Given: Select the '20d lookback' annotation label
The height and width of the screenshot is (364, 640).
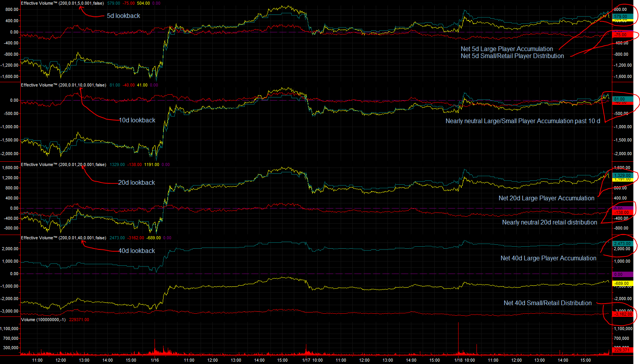Looking at the screenshot, I should click(x=137, y=183).
